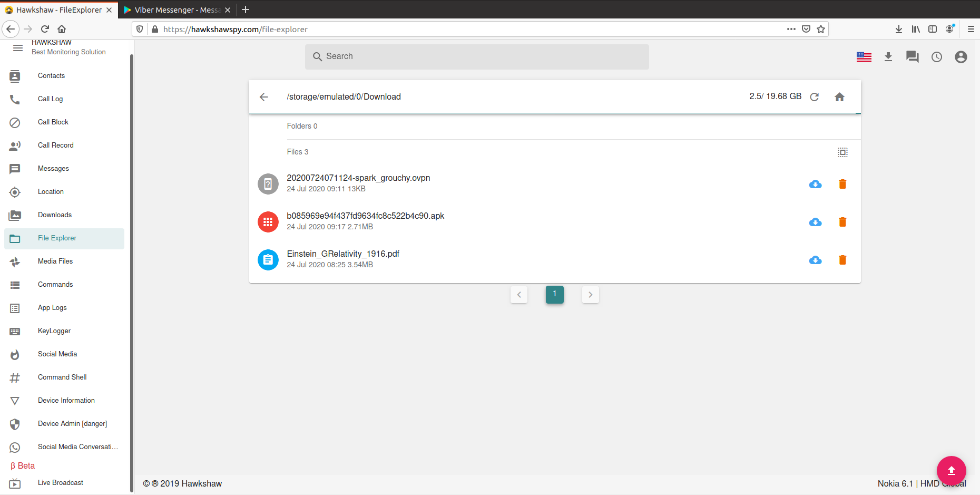Click the red upload floating button
Screen dimensions: 980x495
tap(952, 471)
